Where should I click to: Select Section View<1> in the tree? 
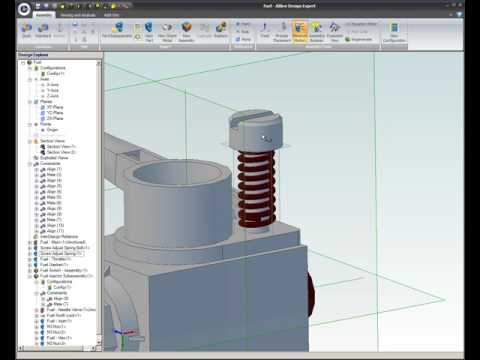[x=61, y=147]
